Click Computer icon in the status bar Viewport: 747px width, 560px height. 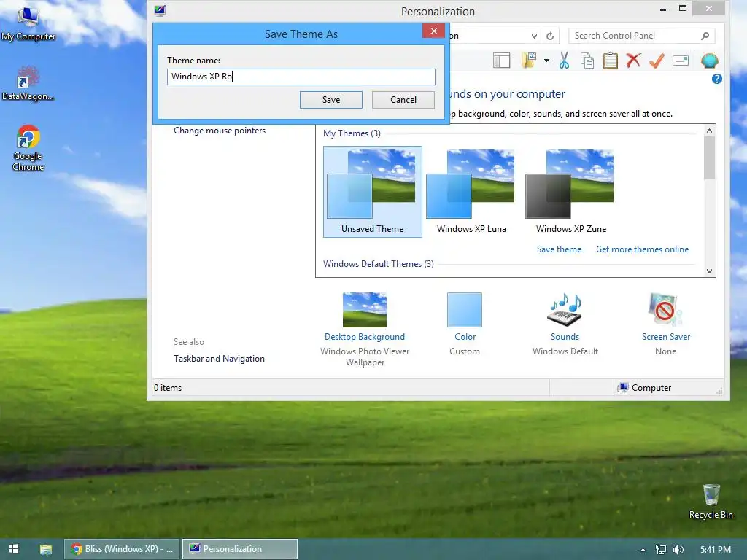623,388
